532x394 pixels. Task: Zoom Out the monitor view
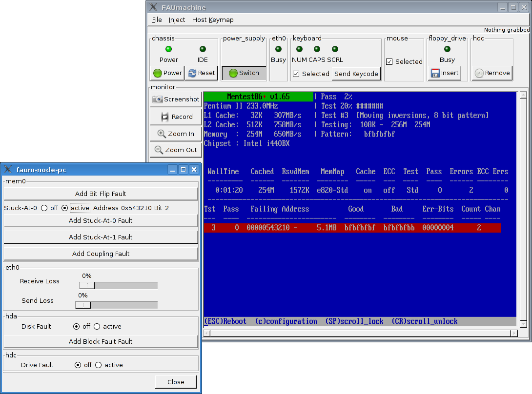(x=176, y=150)
